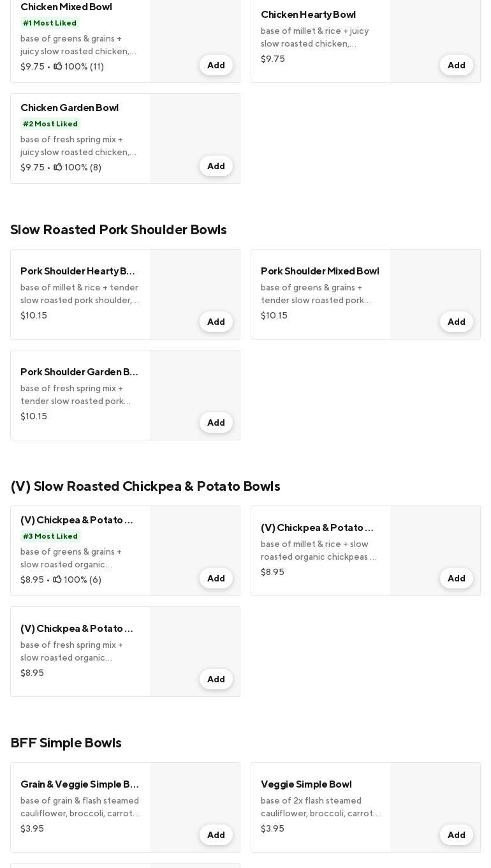Open Pork Shoulder Mixed Bowl title
This screenshot has height=868, width=491.
click(x=319, y=271)
